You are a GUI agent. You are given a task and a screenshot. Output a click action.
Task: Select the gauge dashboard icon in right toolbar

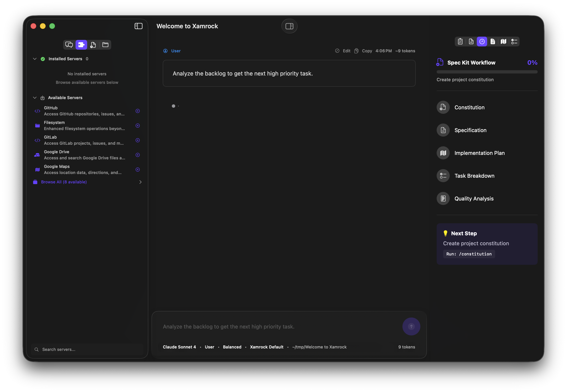coord(482,42)
